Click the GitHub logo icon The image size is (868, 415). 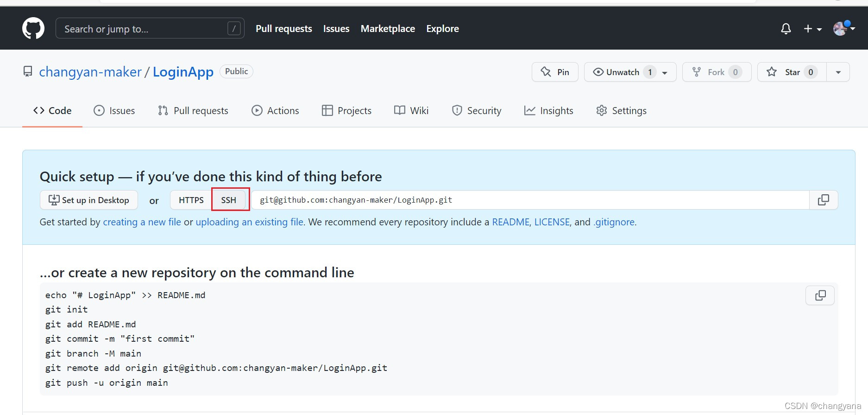pyautogui.click(x=33, y=28)
